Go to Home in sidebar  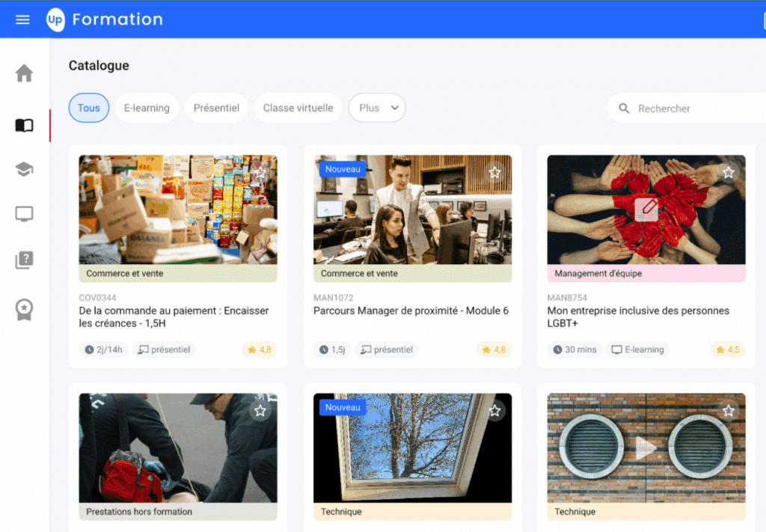click(x=24, y=73)
